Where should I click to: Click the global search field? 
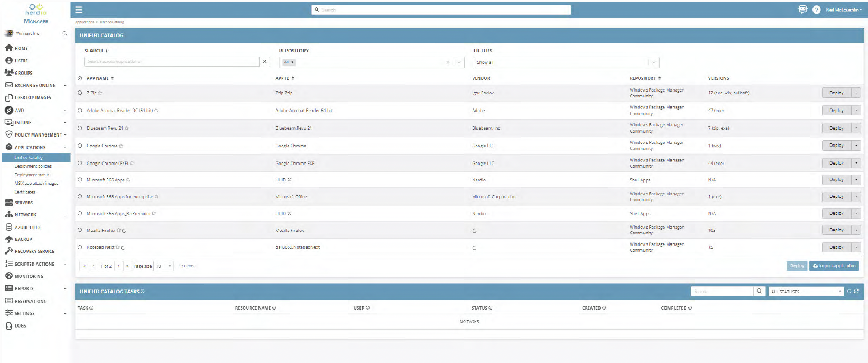441,10
